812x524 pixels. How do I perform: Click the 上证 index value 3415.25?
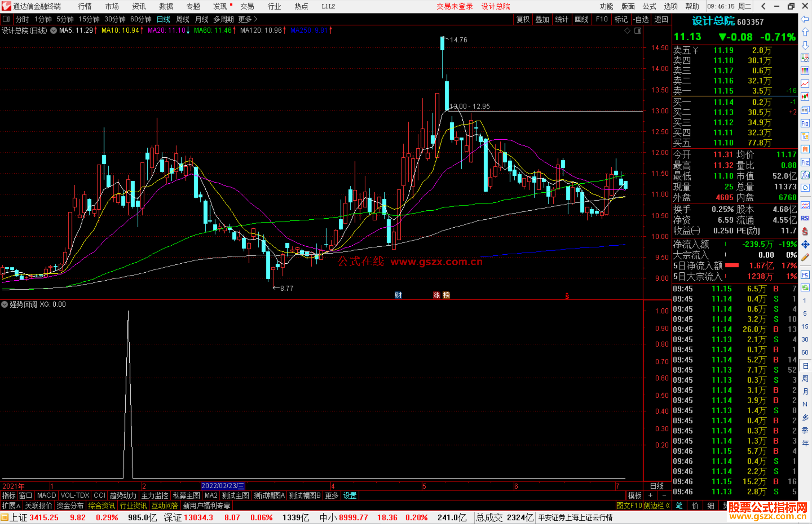(x=44, y=518)
